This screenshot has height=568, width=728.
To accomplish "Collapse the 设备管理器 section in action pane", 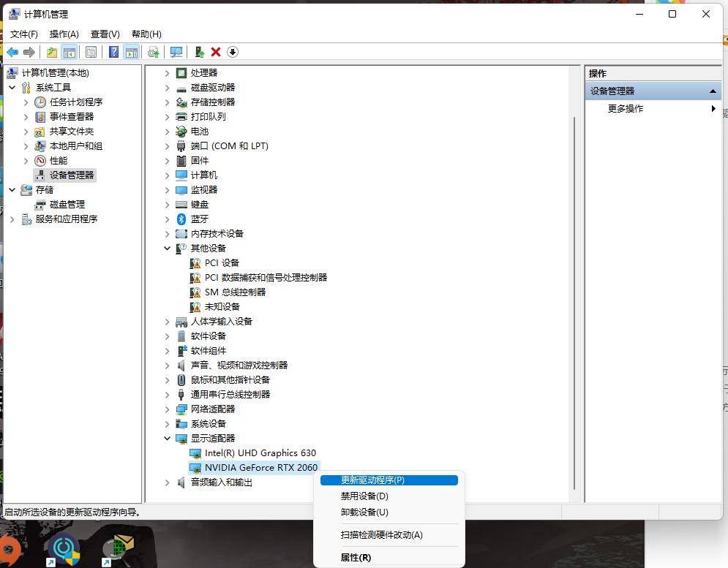I will point(711,91).
